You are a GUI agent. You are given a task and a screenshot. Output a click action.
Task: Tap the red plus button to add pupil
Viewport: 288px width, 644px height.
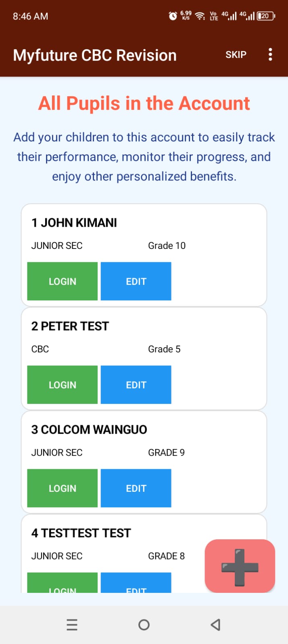tap(240, 565)
